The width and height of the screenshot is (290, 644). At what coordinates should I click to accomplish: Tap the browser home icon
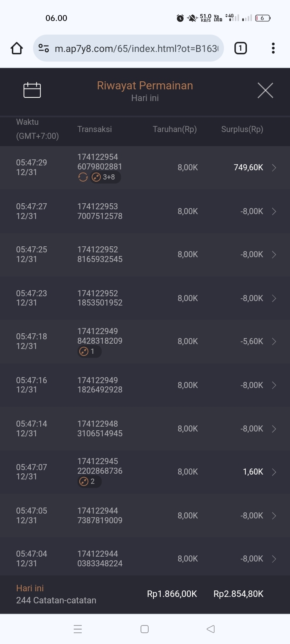click(x=17, y=48)
